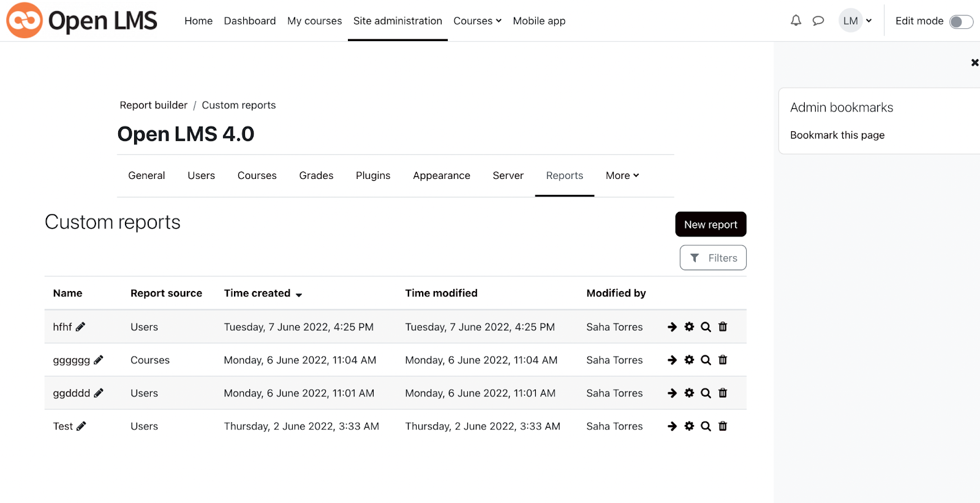This screenshot has width=980, height=503.
Task: Switch to the Server tab
Action: 508,176
